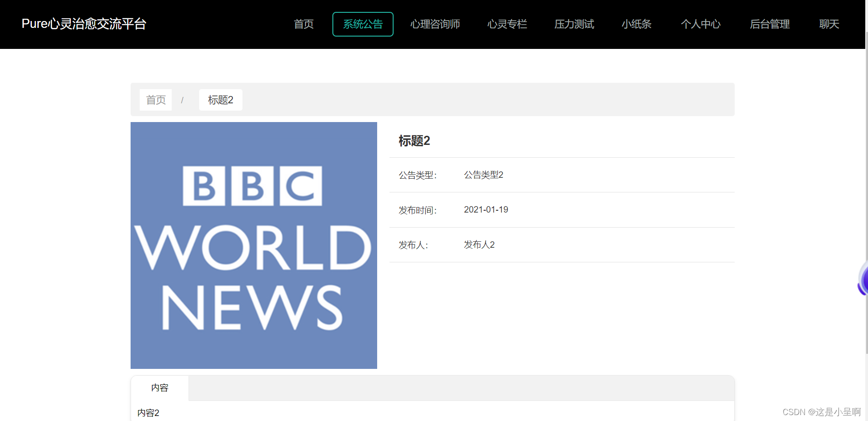Click the 标题2 heading text
The image size is (868, 421).
414,141
